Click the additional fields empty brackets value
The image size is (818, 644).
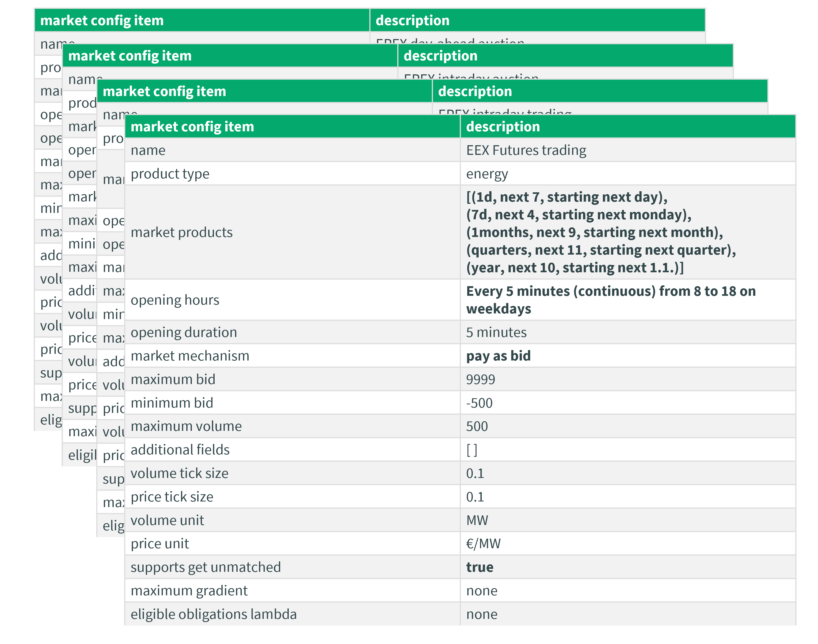(472, 450)
